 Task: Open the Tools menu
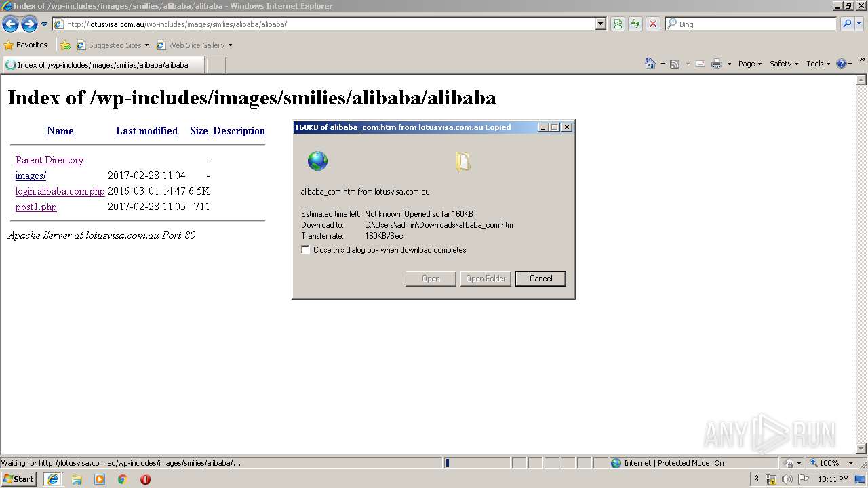point(818,64)
